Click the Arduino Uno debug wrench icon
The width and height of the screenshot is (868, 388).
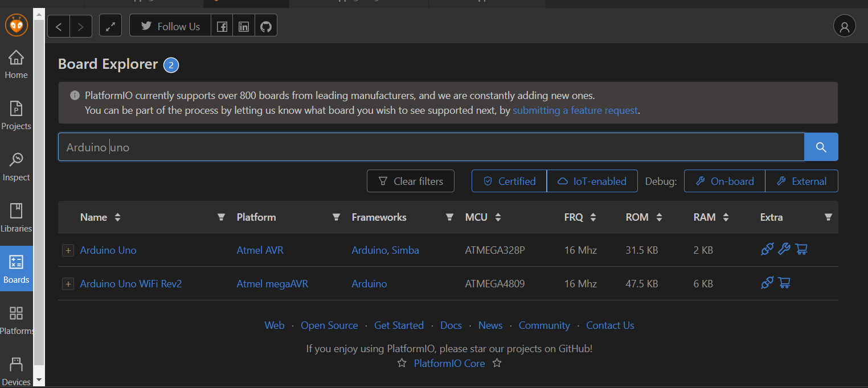click(x=784, y=249)
